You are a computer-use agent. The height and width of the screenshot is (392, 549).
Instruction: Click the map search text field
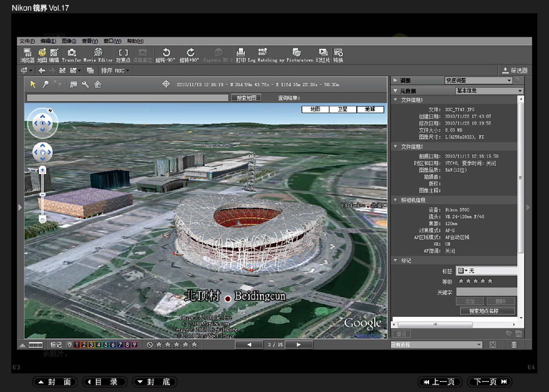(x=128, y=98)
